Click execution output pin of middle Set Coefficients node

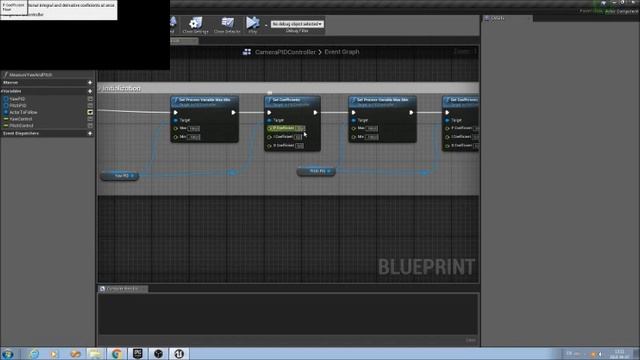(316, 112)
